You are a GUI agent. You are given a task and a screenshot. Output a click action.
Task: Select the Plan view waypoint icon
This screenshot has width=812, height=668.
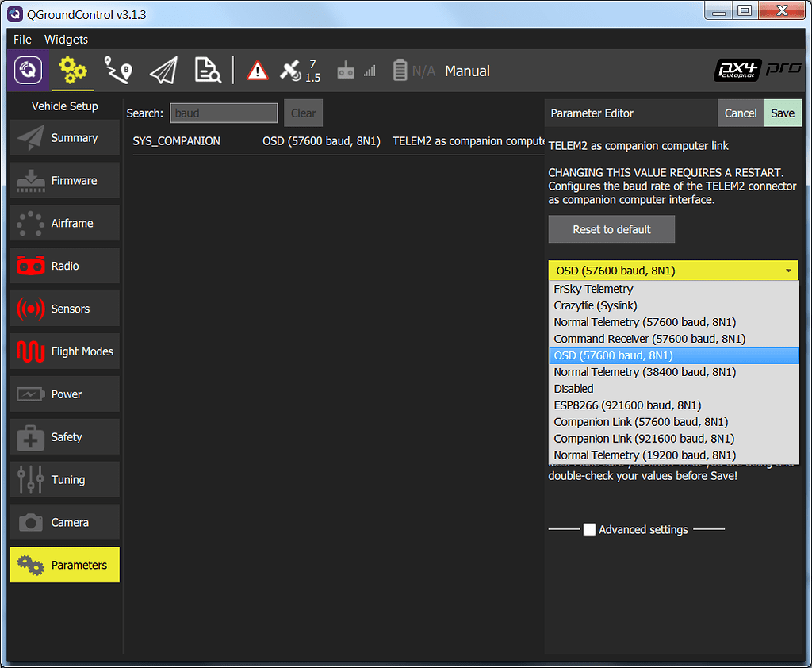[117, 70]
